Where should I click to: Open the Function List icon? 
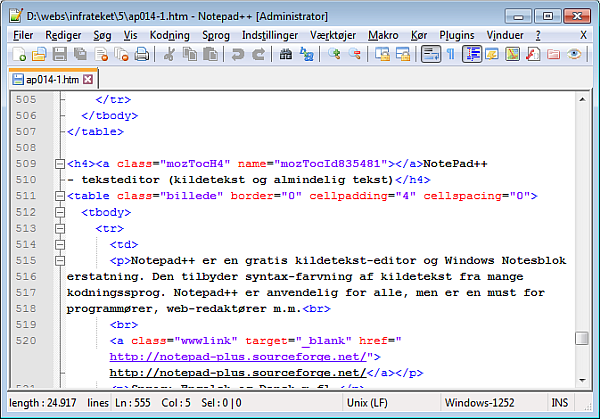pyautogui.click(x=533, y=54)
